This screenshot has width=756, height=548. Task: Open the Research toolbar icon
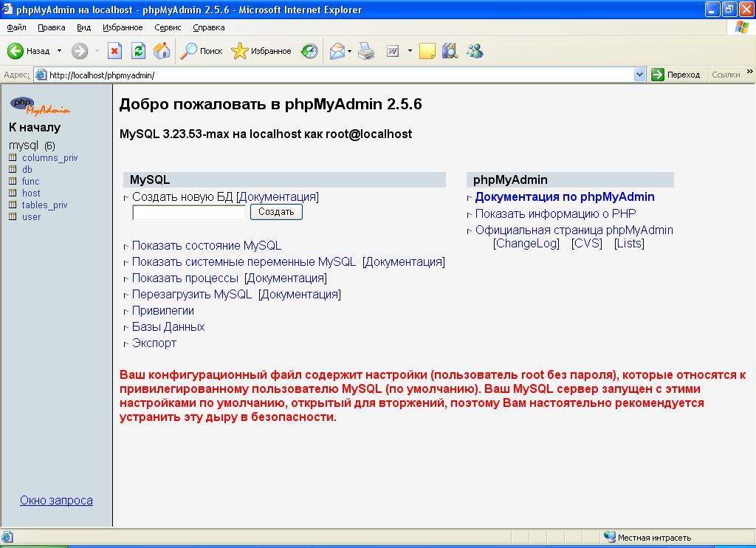pyautogui.click(x=450, y=51)
